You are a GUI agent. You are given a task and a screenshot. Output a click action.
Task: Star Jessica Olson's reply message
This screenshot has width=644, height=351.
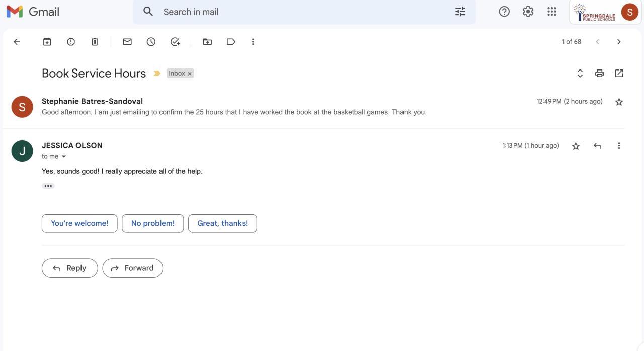pyautogui.click(x=576, y=146)
